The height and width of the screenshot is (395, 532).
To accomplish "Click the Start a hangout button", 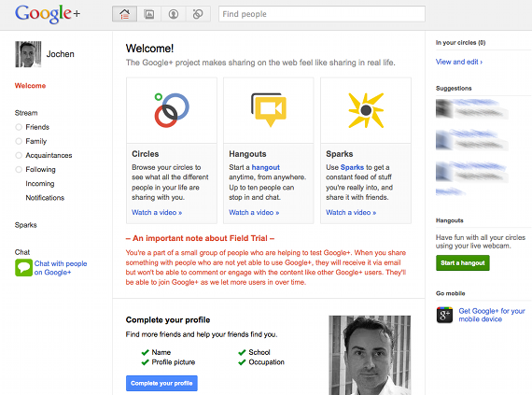I will tap(463, 263).
